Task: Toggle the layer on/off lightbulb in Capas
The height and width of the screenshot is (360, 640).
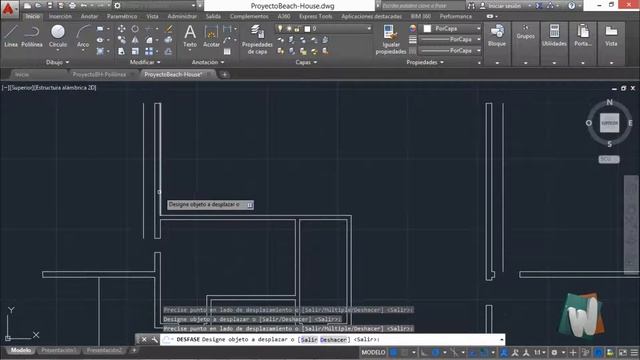Action: (280, 29)
